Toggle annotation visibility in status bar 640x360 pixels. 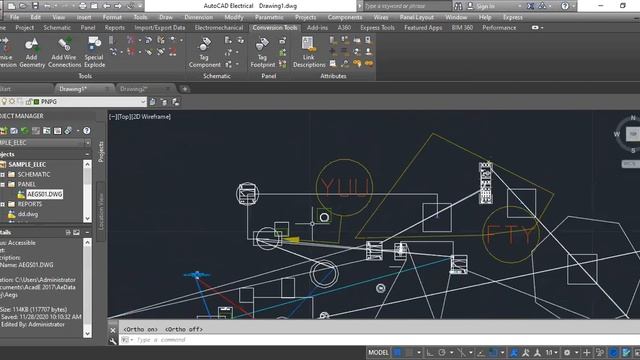tap(526, 353)
